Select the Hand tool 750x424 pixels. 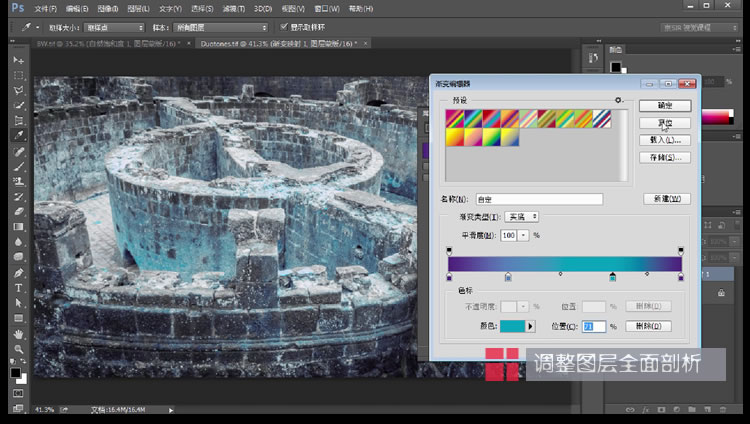(18, 334)
